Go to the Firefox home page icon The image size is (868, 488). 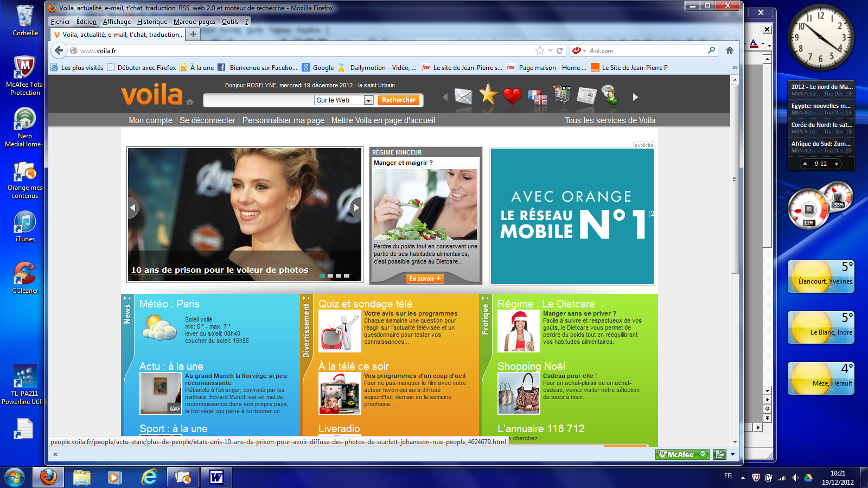pos(730,50)
